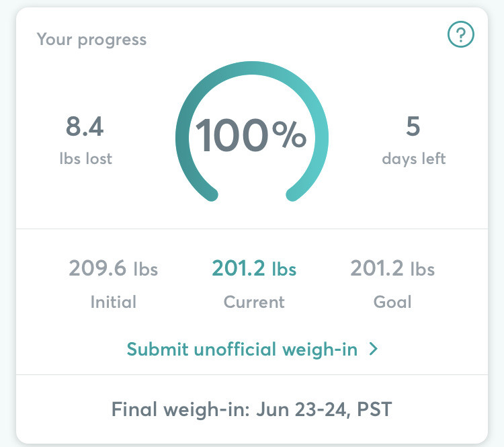Select the 209.6 initial weight number

click(97, 269)
